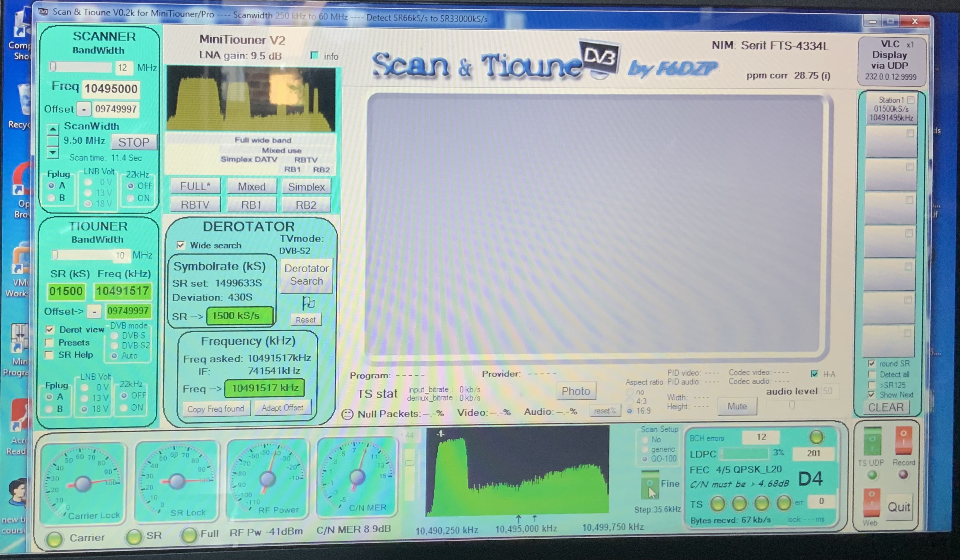Click the smiley icon beside Null Packets
This screenshot has height=560, width=960.
tap(347, 414)
